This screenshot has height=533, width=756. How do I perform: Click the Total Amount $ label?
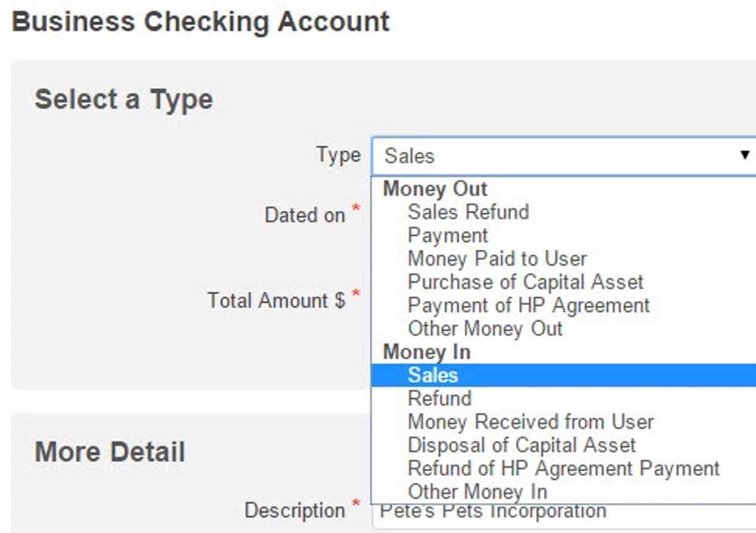(276, 300)
